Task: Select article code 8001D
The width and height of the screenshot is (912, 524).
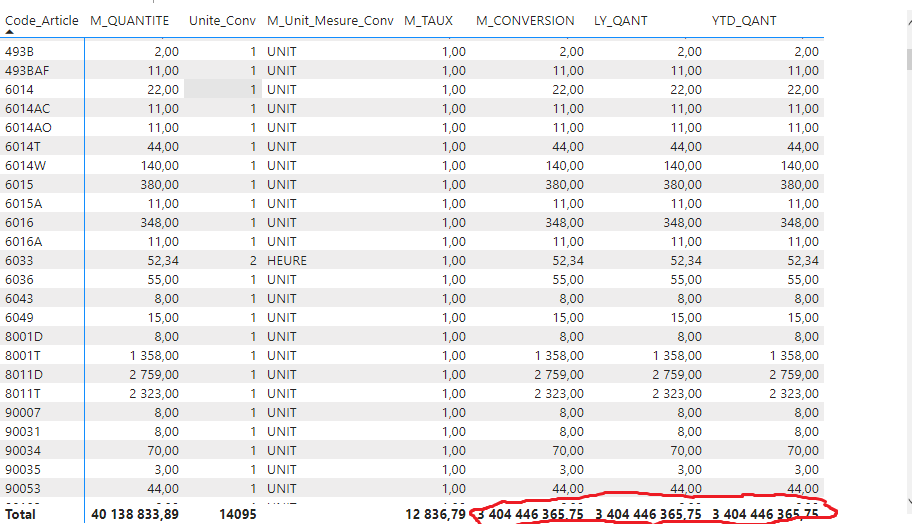Action: pyautogui.click(x=24, y=337)
